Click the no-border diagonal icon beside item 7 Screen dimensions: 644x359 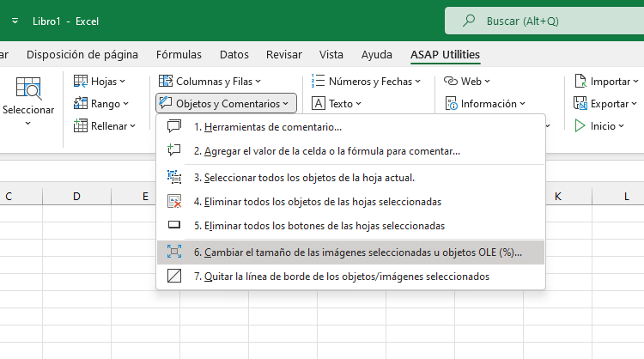pos(174,276)
